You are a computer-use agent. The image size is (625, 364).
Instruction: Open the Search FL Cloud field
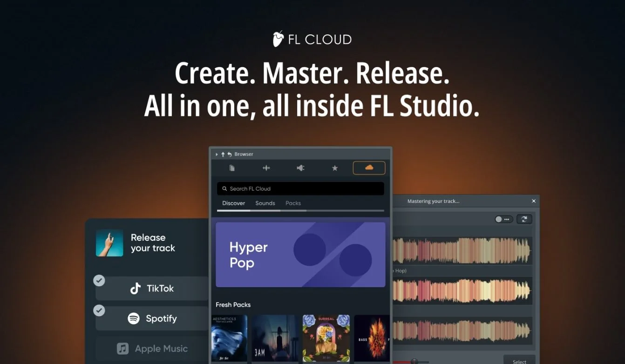[x=300, y=188]
